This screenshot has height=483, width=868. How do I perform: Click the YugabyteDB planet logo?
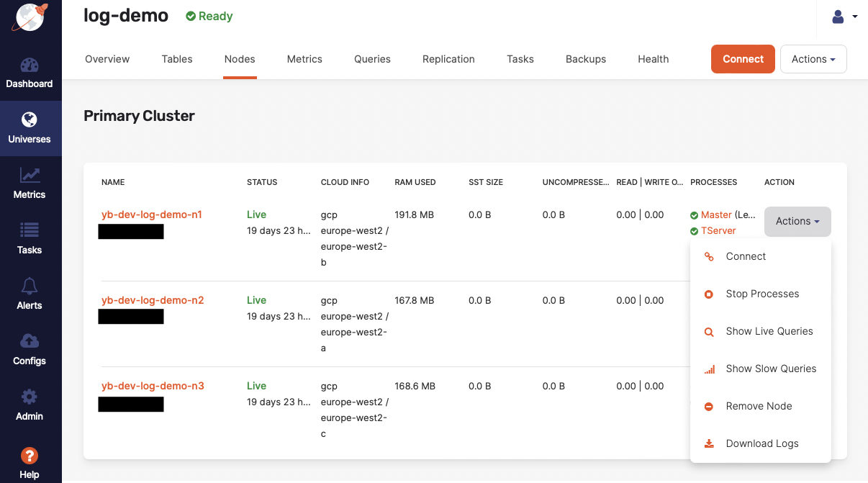[30, 16]
